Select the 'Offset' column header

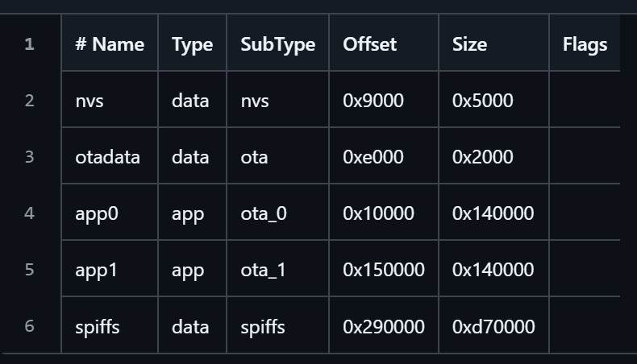click(x=370, y=43)
